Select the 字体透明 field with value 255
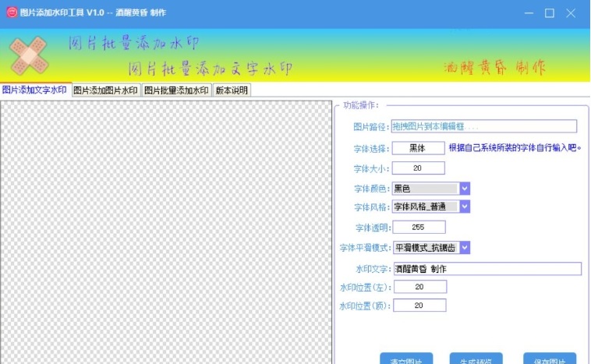 tap(419, 228)
